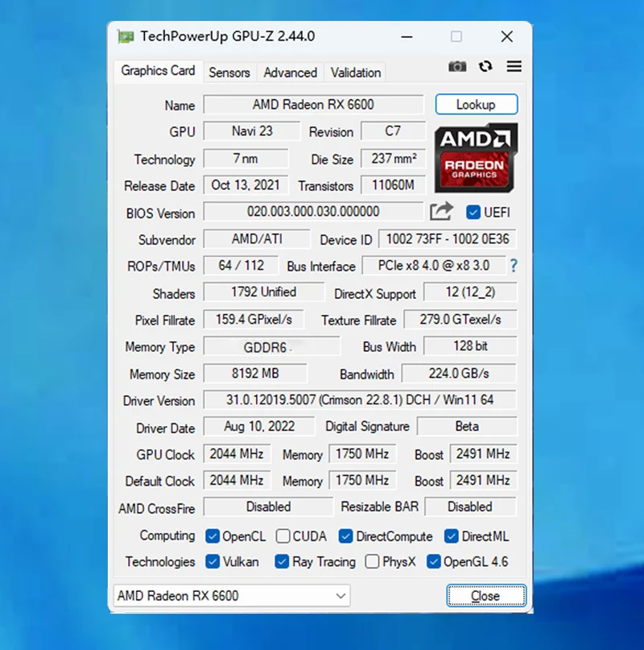Toggle the OpenGL 4.6 checkbox
Viewport: 644px width, 650px height.
point(433,561)
